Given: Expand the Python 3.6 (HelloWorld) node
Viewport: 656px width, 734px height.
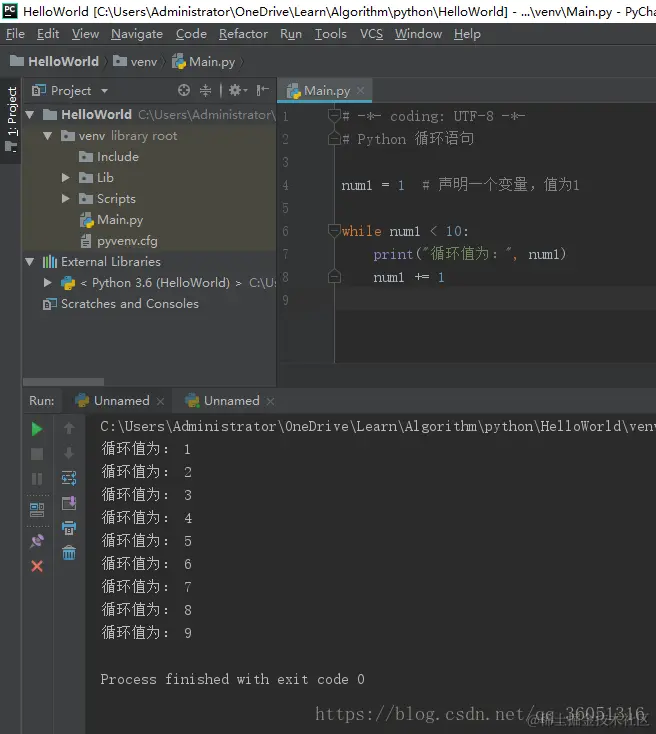Looking at the screenshot, I should [x=47, y=282].
